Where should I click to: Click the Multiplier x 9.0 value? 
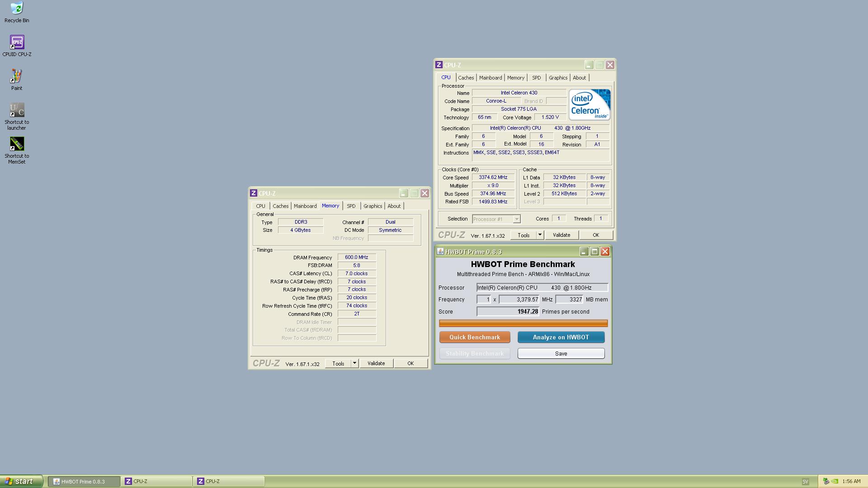pos(493,186)
